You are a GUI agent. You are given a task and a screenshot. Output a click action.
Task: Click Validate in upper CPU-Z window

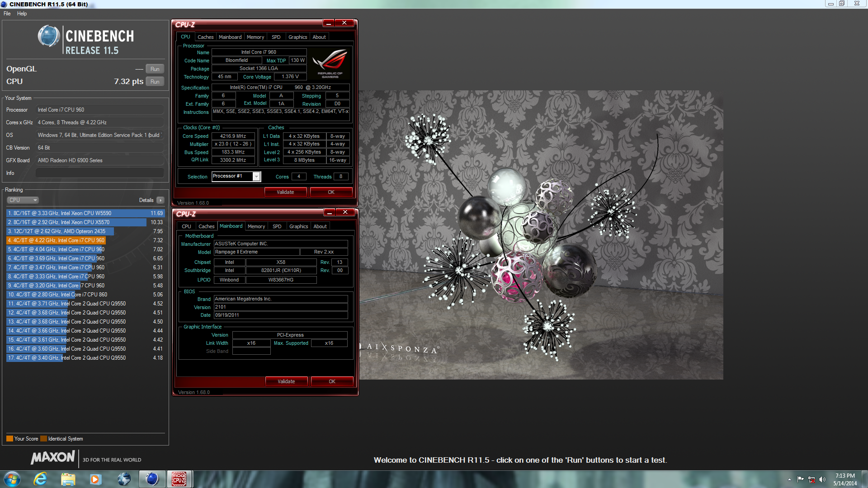coord(285,192)
